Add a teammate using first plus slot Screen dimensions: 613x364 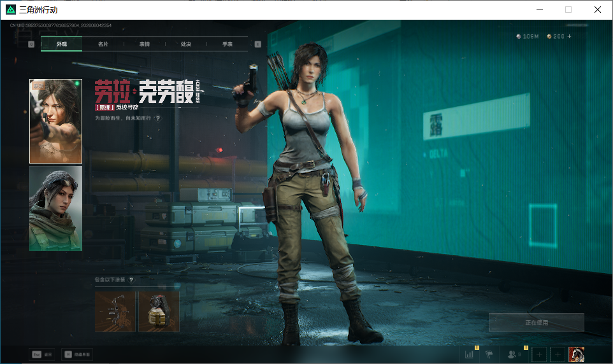pyautogui.click(x=539, y=354)
